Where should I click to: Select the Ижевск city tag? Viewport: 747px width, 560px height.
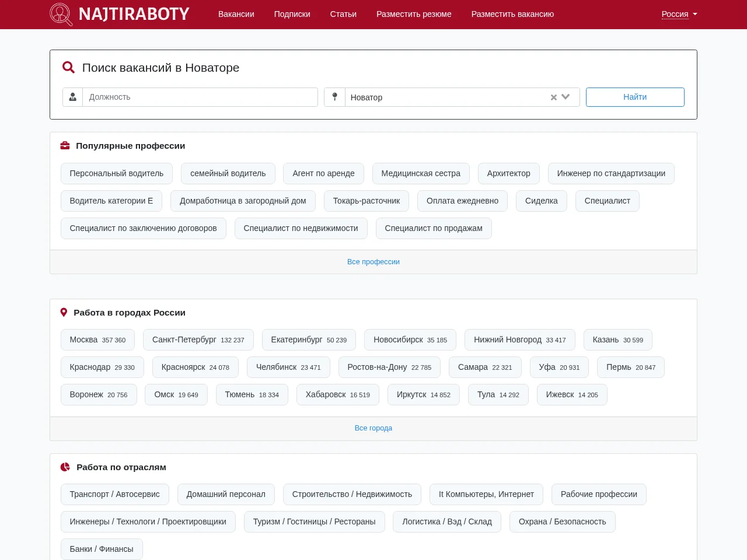click(572, 394)
